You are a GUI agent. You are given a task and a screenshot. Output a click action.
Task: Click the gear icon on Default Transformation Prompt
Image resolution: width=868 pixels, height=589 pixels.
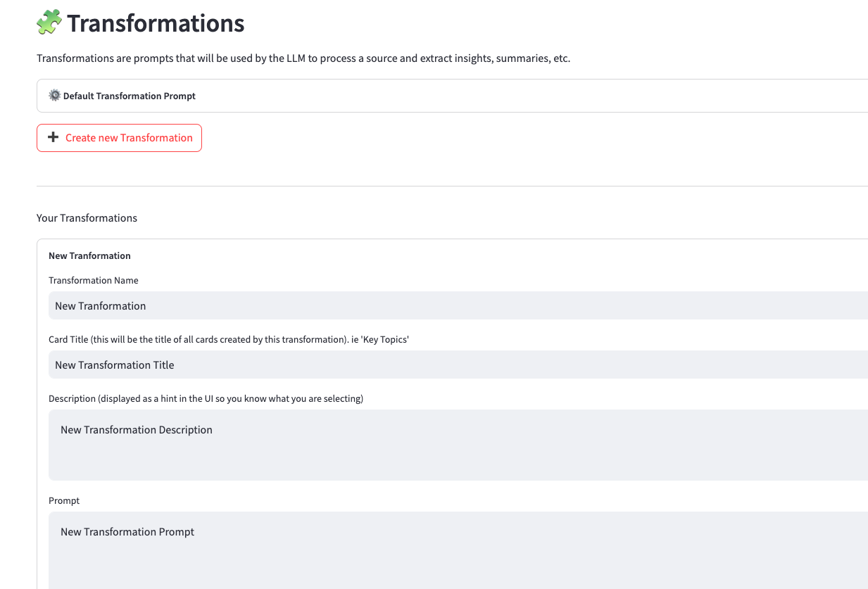coord(54,96)
